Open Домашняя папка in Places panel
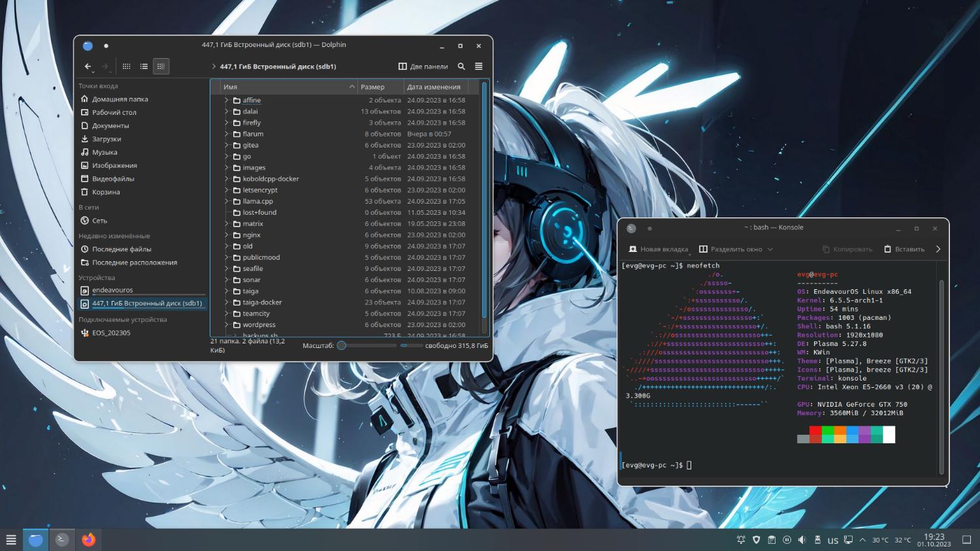Viewport: 980px width, 551px height. tap(120, 99)
